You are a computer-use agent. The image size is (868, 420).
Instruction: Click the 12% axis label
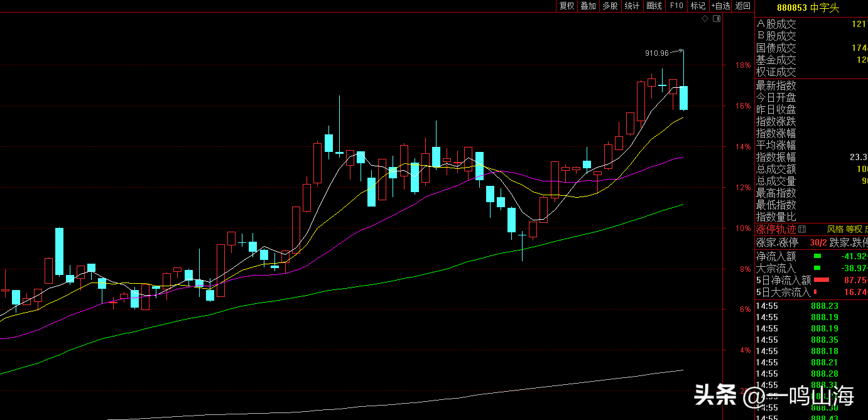[x=743, y=188]
